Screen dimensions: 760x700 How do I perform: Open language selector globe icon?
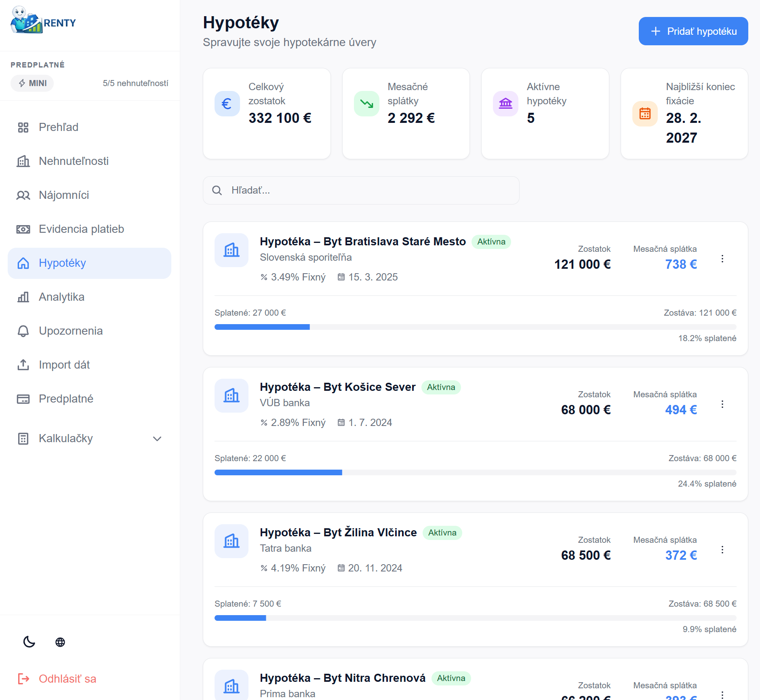pyautogui.click(x=60, y=642)
